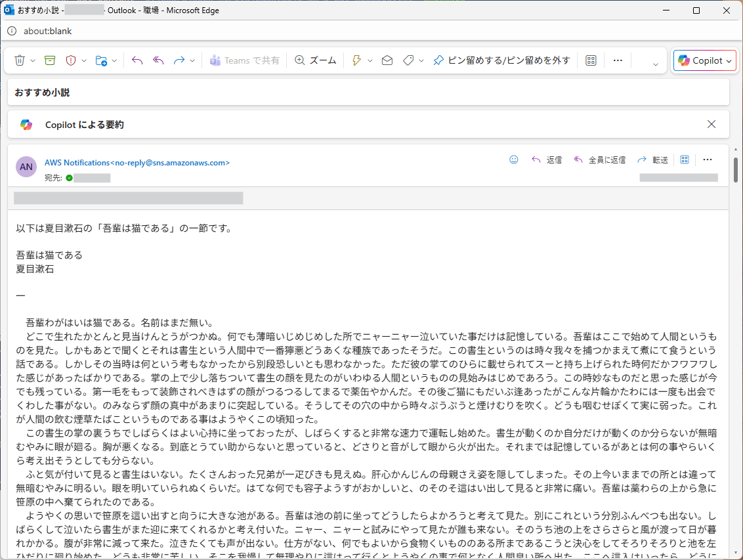Open the message's More actions ellipsis menu

708,160
